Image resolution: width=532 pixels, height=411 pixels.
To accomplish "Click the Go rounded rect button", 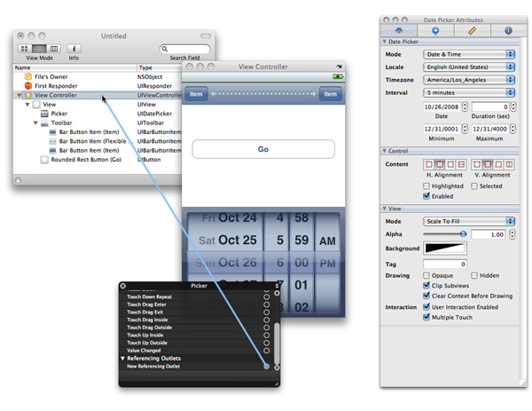I will [x=262, y=149].
